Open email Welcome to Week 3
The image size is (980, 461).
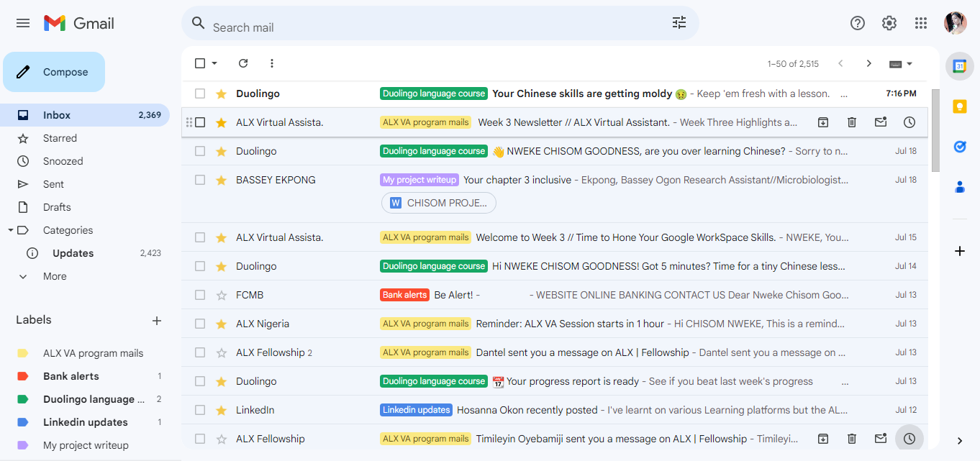tap(554, 237)
